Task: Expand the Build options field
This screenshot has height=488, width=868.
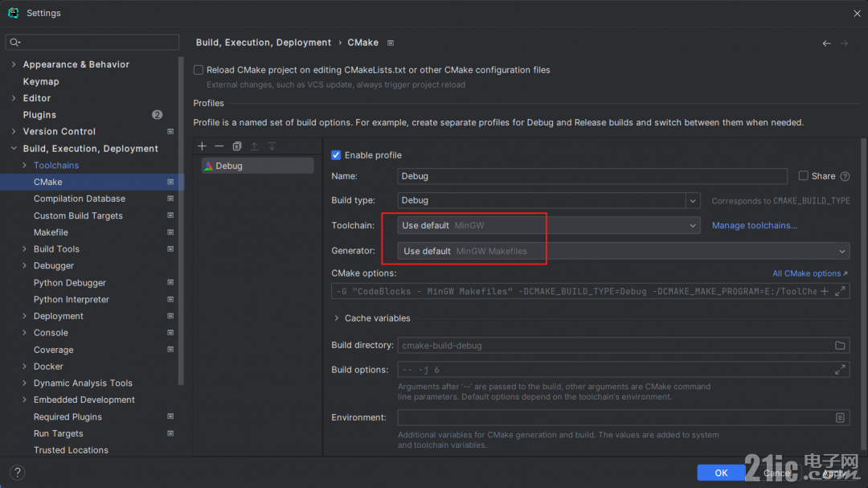Action: (840, 370)
